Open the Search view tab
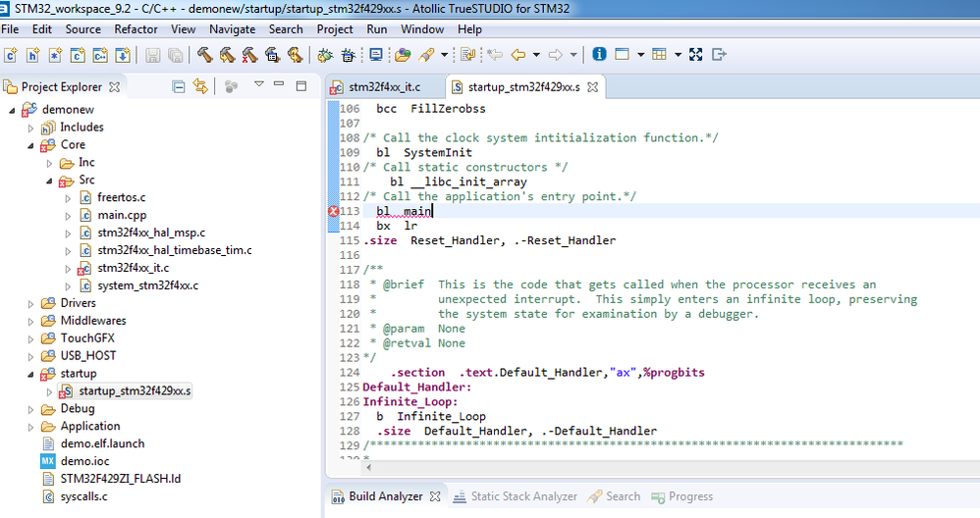This screenshot has width=980, height=518. [615, 496]
